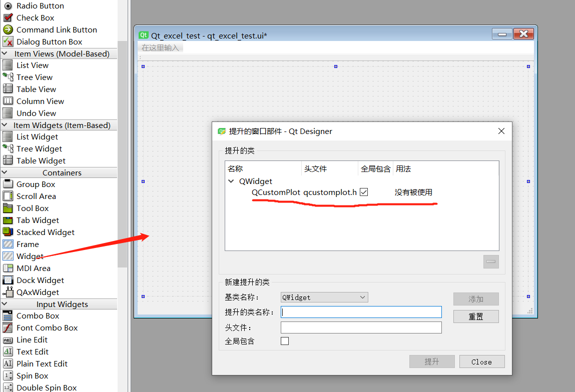
Task: Enable the 全局包含 checkbox for new class
Action: pyautogui.click(x=285, y=341)
